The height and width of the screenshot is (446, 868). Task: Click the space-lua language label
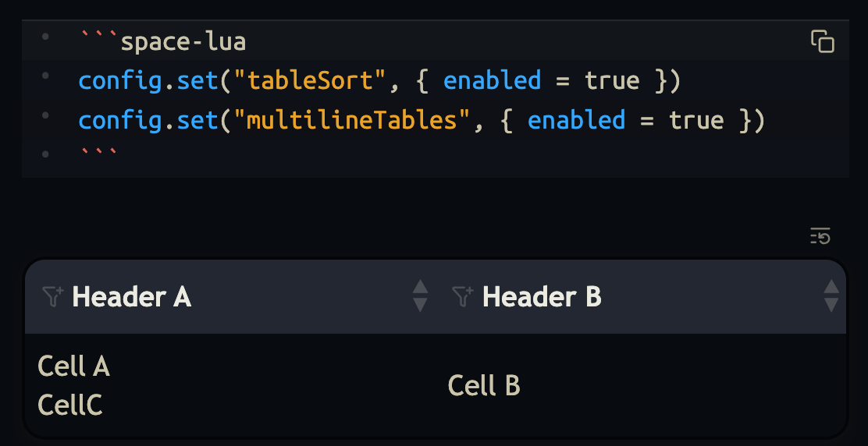(x=183, y=41)
